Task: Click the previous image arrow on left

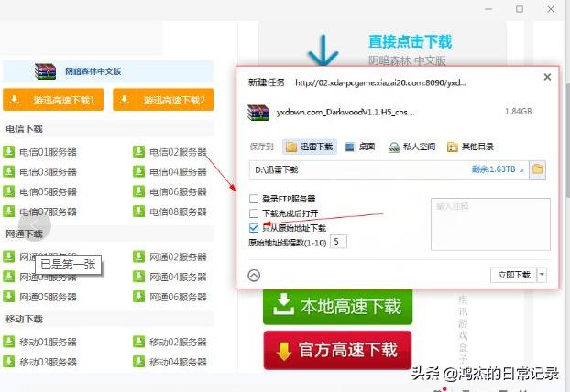Action: click(36, 224)
